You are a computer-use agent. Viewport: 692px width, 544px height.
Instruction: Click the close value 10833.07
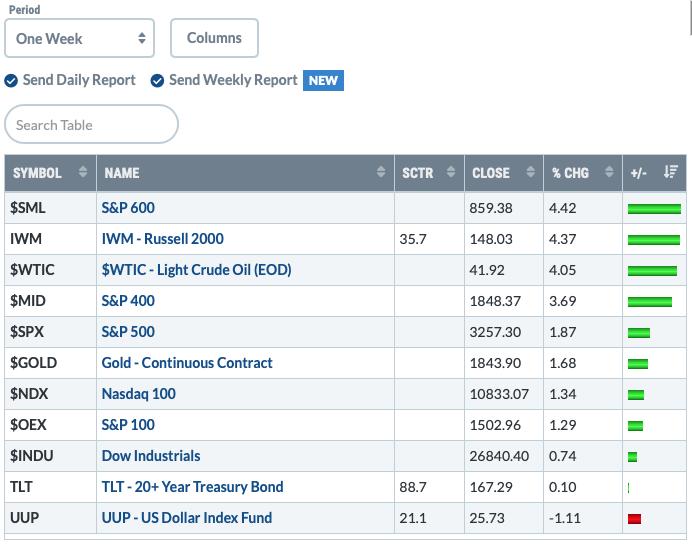coord(499,394)
